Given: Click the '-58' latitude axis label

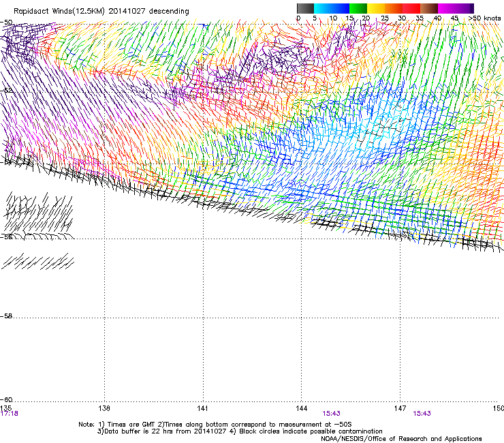Looking at the screenshot, I should [6, 316].
